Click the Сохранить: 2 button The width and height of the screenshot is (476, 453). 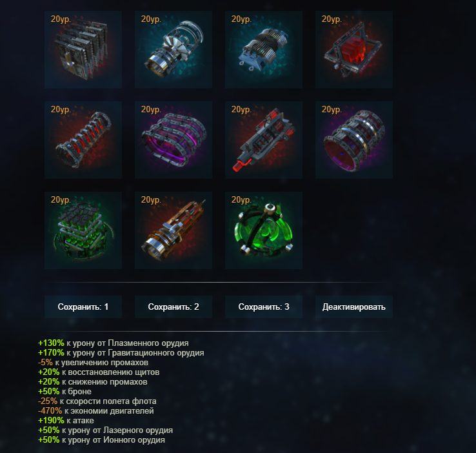[x=174, y=307]
